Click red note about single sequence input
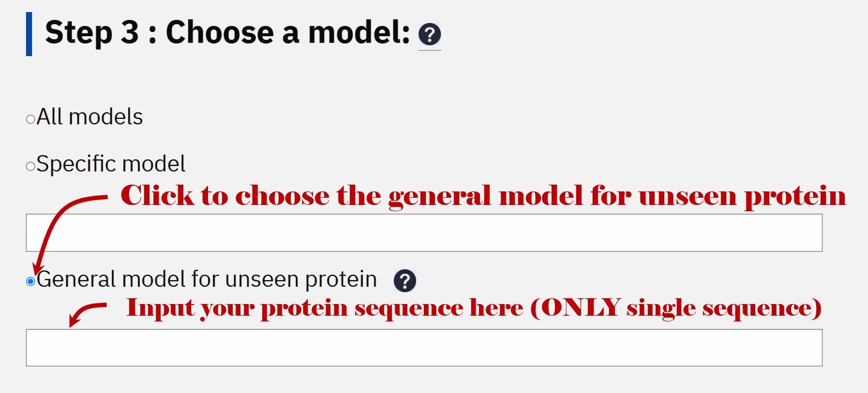This screenshot has height=393, width=868. click(x=474, y=308)
